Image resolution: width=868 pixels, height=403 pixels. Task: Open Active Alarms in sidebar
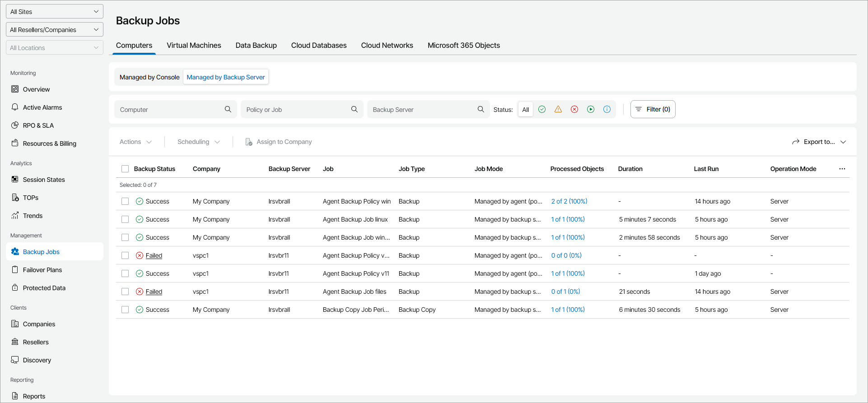tap(42, 107)
